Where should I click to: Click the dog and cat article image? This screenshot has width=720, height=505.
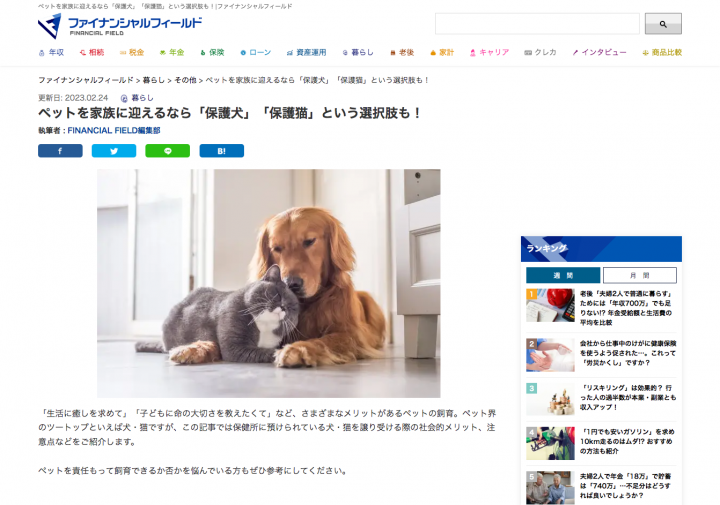[x=269, y=283]
